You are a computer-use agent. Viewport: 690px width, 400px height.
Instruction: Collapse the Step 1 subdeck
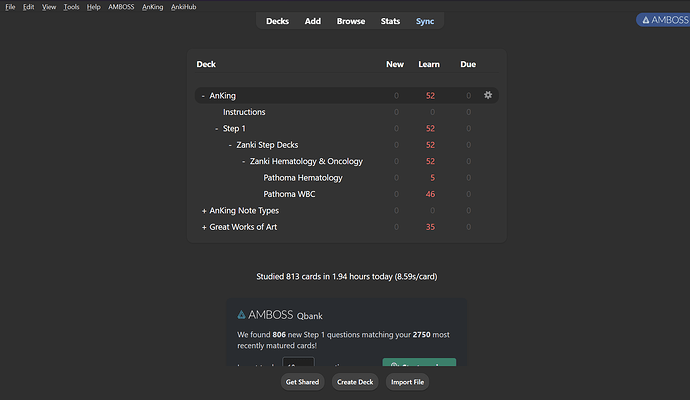[x=217, y=129]
